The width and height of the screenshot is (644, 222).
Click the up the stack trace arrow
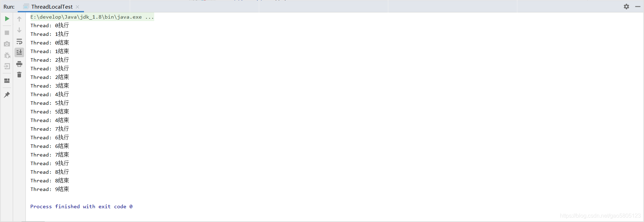19,19
